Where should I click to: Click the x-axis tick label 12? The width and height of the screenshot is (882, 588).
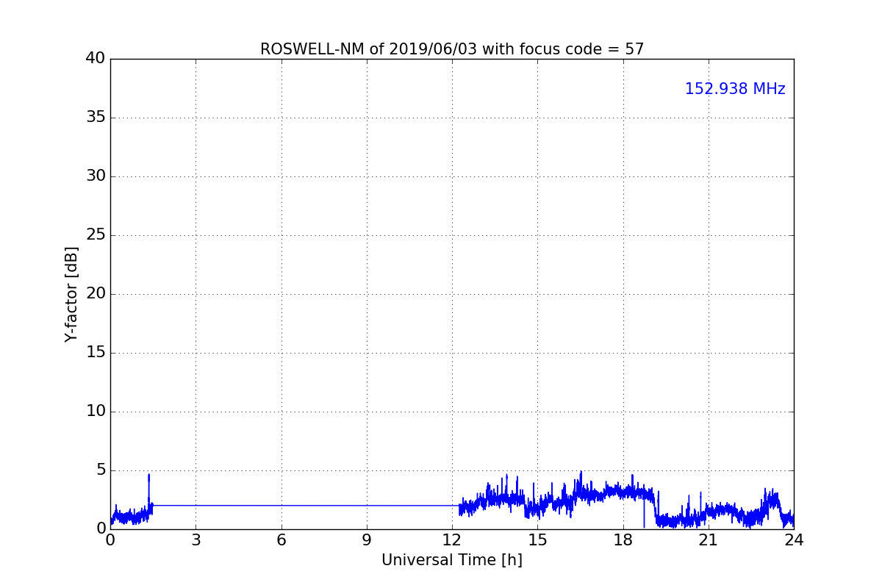pyautogui.click(x=452, y=539)
